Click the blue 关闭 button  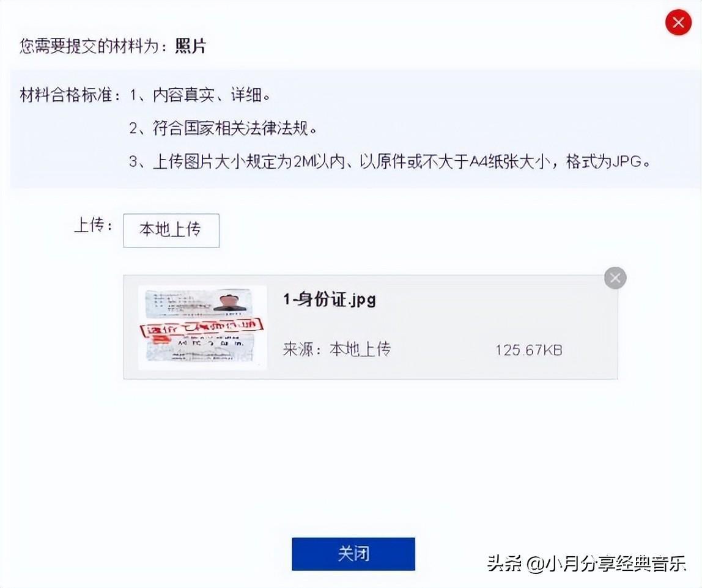[353, 554]
